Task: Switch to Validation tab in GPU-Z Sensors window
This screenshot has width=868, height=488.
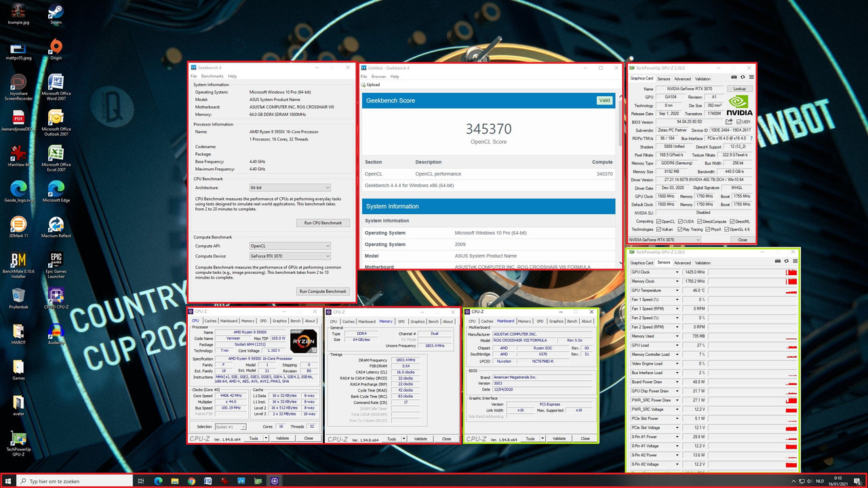Action: [x=703, y=262]
